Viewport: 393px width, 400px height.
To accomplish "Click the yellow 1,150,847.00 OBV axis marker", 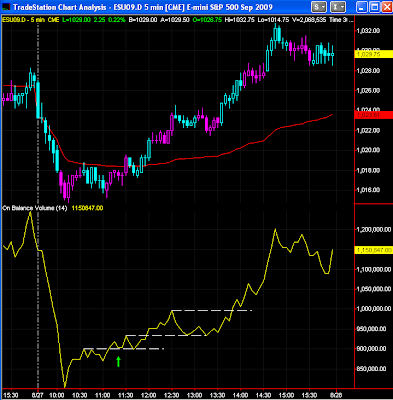I will [x=373, y=250].
